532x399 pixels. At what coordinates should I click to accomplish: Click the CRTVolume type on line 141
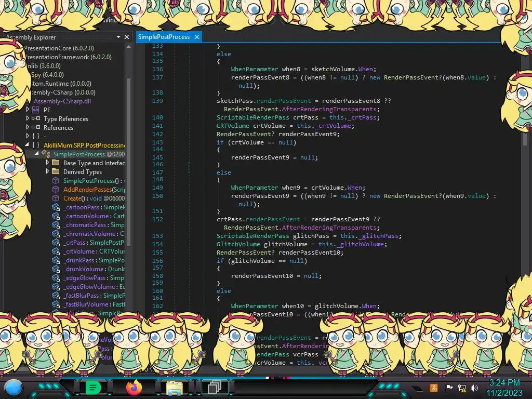233,126
